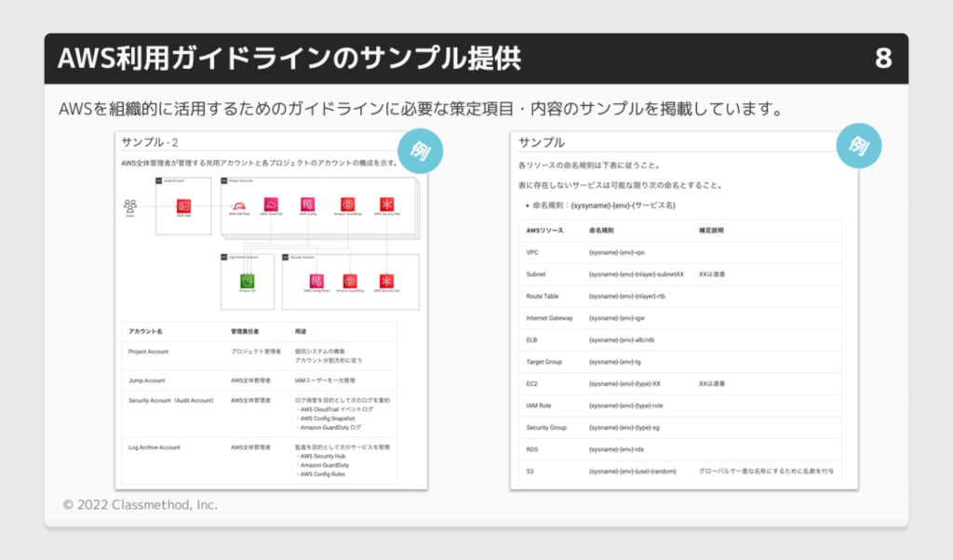Click AWS Config Rules icon in Security Account

click(315, 280)
